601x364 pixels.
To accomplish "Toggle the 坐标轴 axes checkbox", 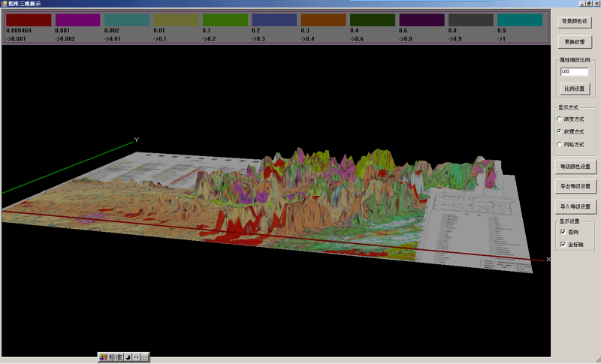I will (x=563, y=245).
